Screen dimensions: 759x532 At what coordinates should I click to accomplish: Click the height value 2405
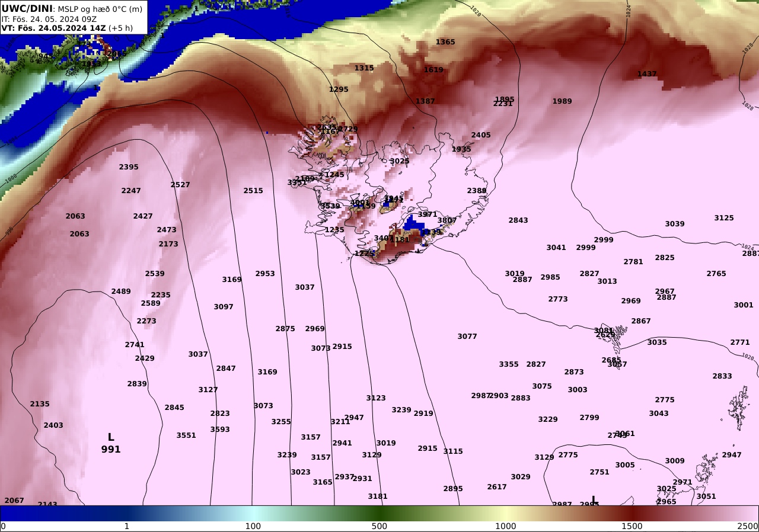(x=481, y=135)
